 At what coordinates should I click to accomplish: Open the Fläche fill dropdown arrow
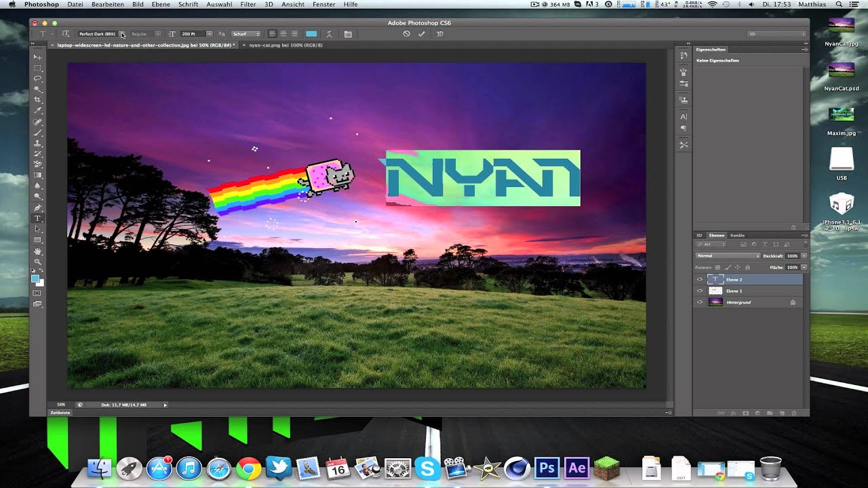click(x=804, y=267)
